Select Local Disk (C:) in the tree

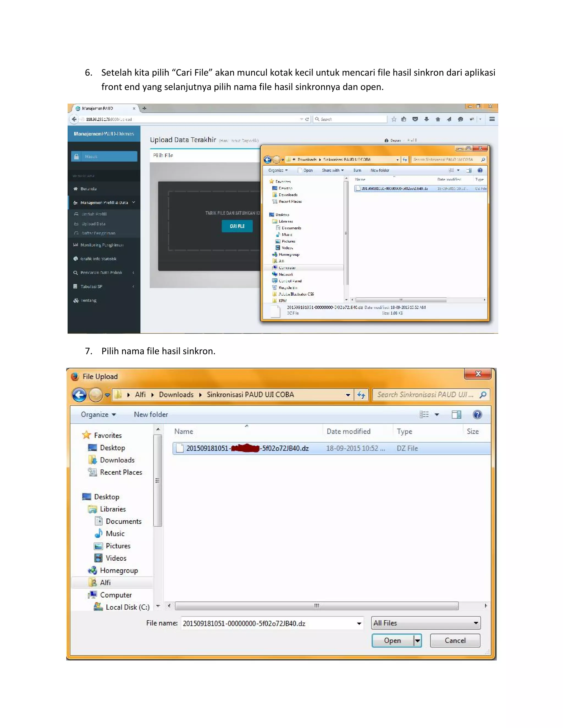[x=127, y=607]
